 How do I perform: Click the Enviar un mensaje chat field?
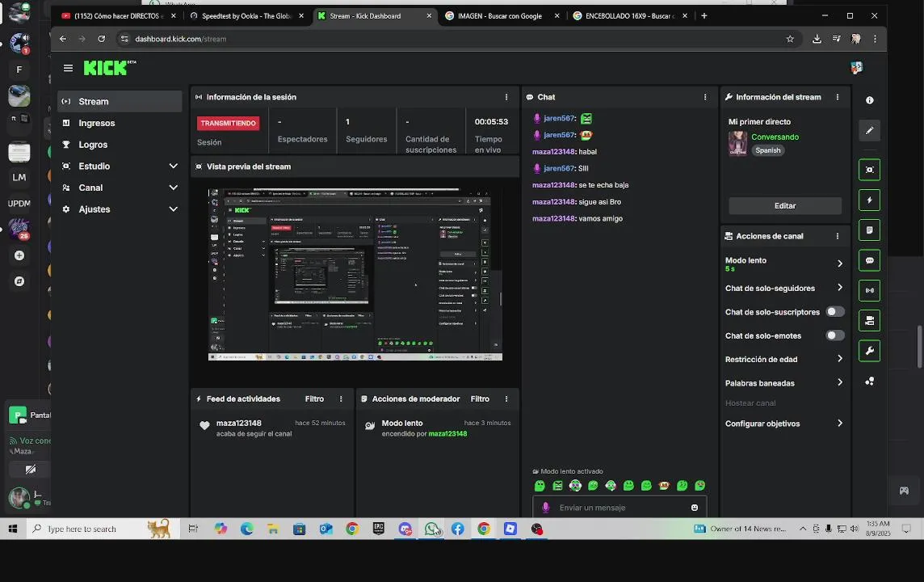619,508
